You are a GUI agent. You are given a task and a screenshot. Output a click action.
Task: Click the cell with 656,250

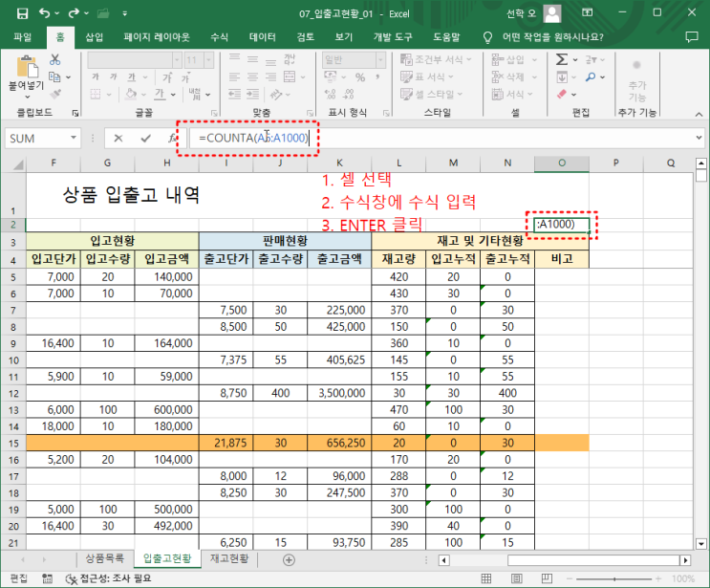[x=339, y=443]
